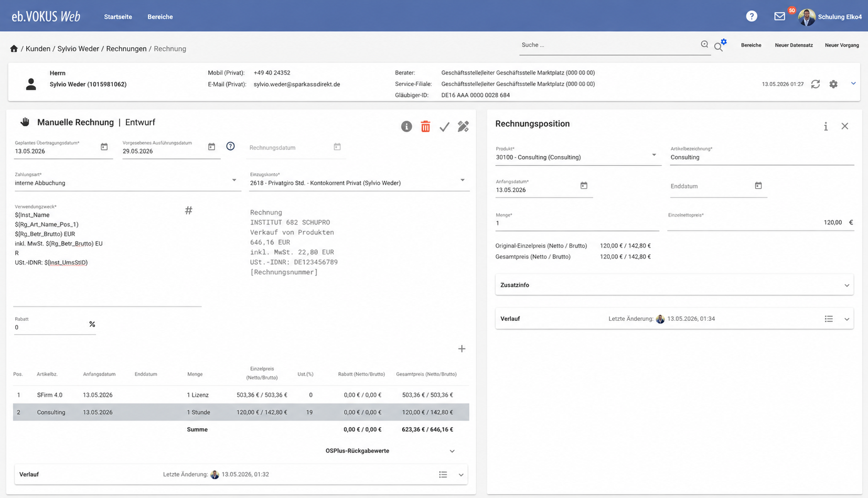Click Neuer Vorgang button
The image size is (868, 498).
click(x=842, y=45)
